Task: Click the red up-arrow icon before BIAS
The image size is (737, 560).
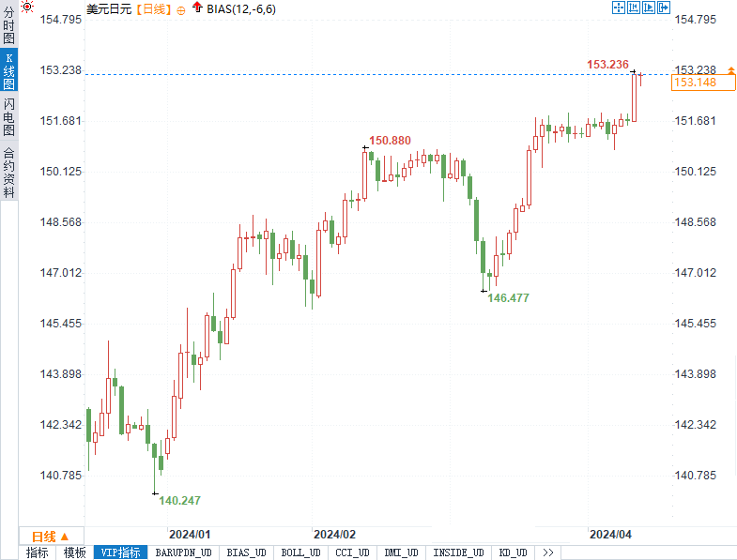Action: click(196, 8)
